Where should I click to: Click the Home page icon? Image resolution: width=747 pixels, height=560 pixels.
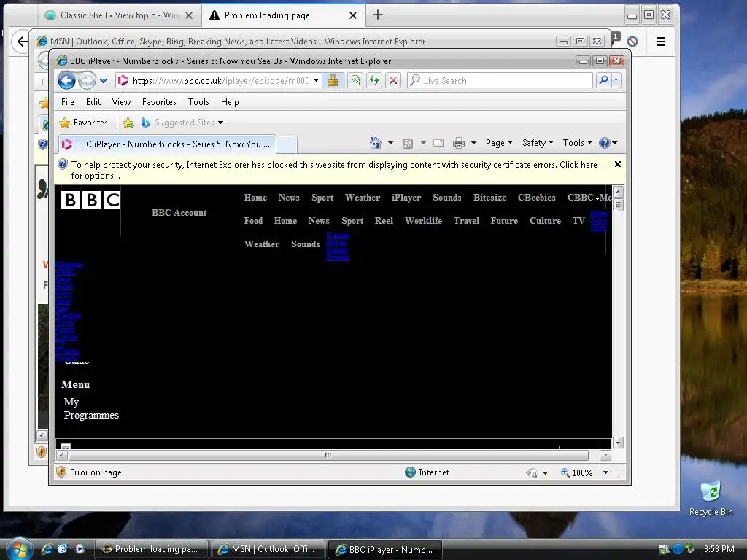[376, 142]
